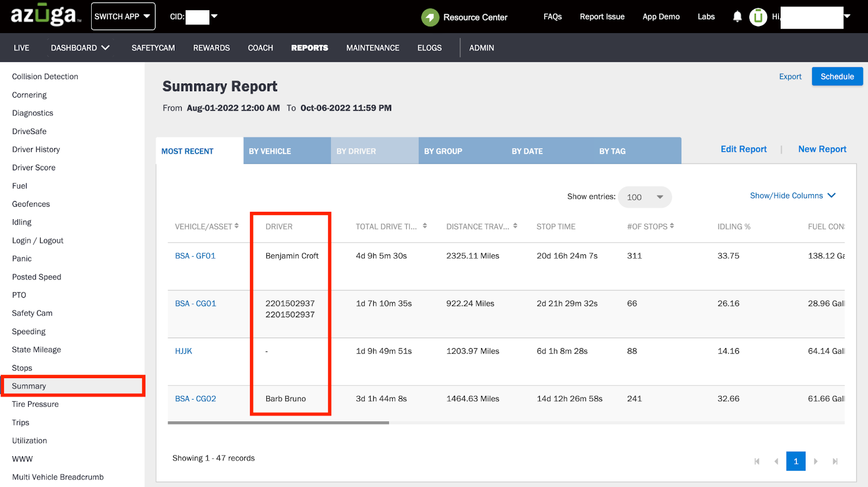Go to last page icon

tap(835, 462)
